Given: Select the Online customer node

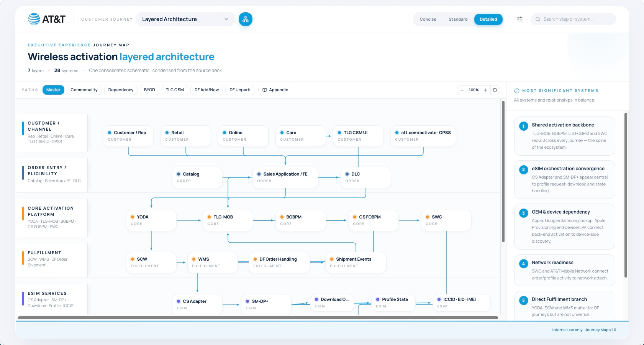Looking at the screenshot, I should pos(243,136).
